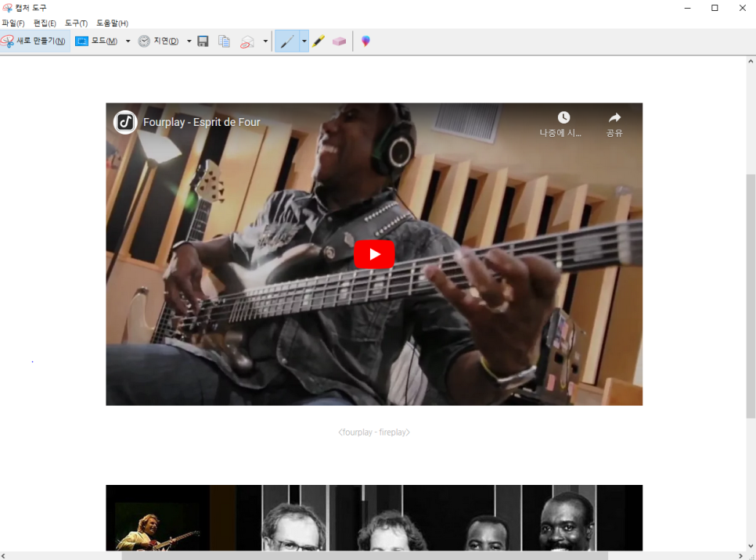756x560 pixels.
Task: Expand the Send snip dropdown arrow
Action: (265, 41)
